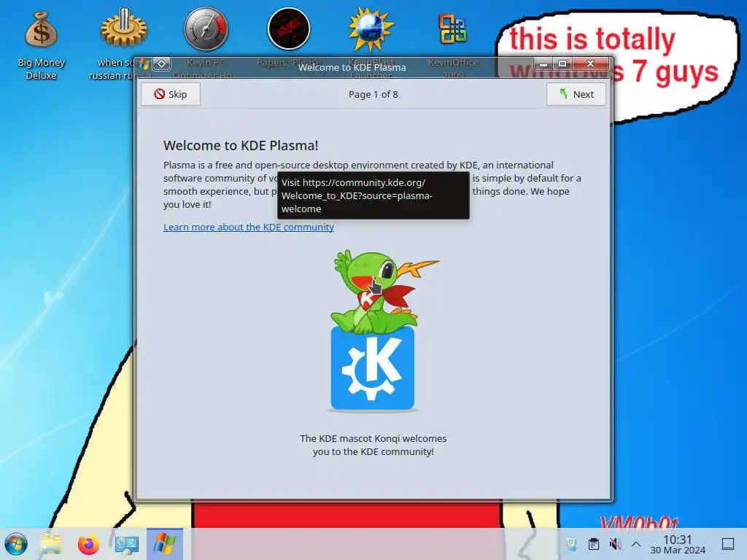Click the show desktop button in tray
Image resolution: width=747 pixels, height=560 pixels.
click(728, 544)
